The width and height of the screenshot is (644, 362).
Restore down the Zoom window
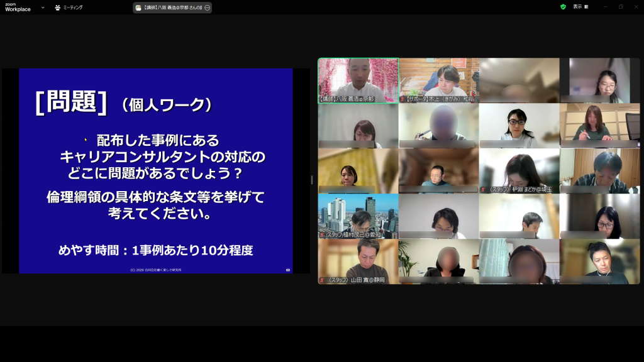pyautogui.click(x=621, y=7)
